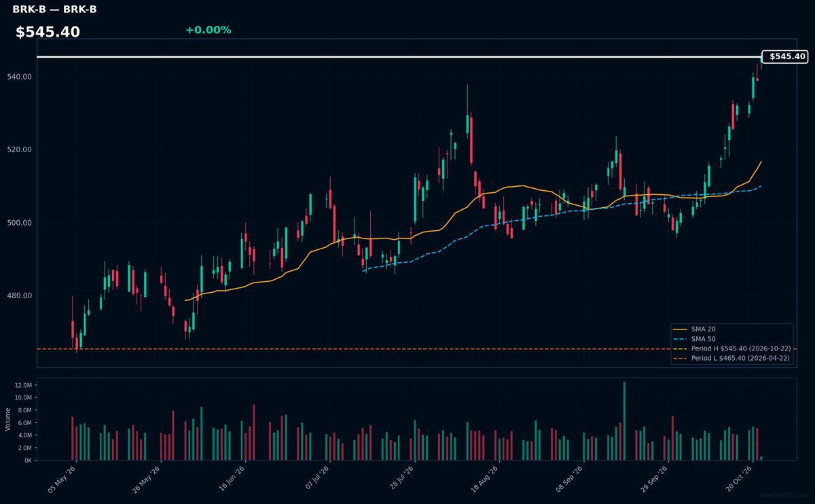Click the 18 Aug '26 date label

(486, 479)
